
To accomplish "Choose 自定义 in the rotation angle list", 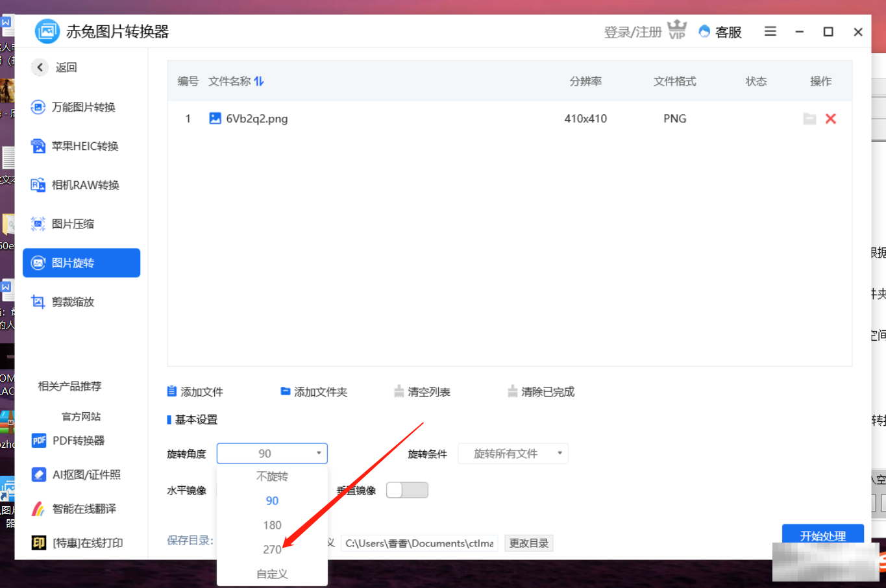I will 272,574.
